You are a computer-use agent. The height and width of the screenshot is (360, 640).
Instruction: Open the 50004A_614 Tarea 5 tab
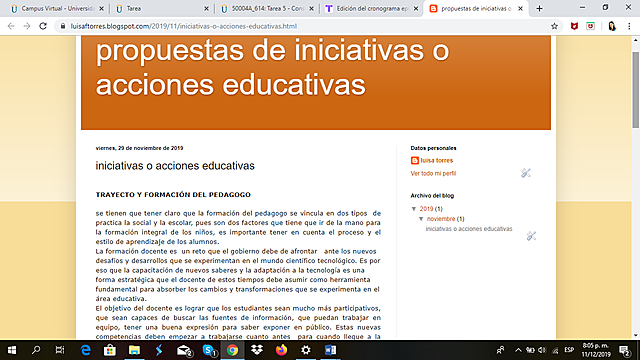click(267, 9)
